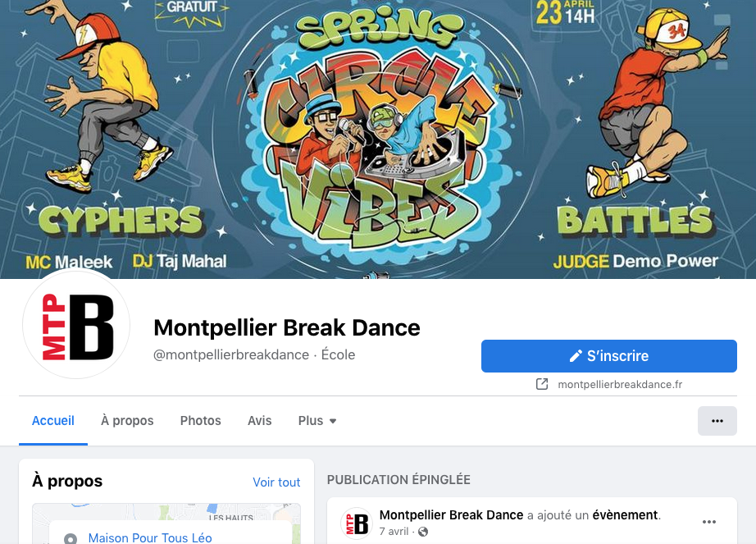Viewport: 756px width, 544px height.
Task: Click Voir tout in the À propos card
Action: 276,482
